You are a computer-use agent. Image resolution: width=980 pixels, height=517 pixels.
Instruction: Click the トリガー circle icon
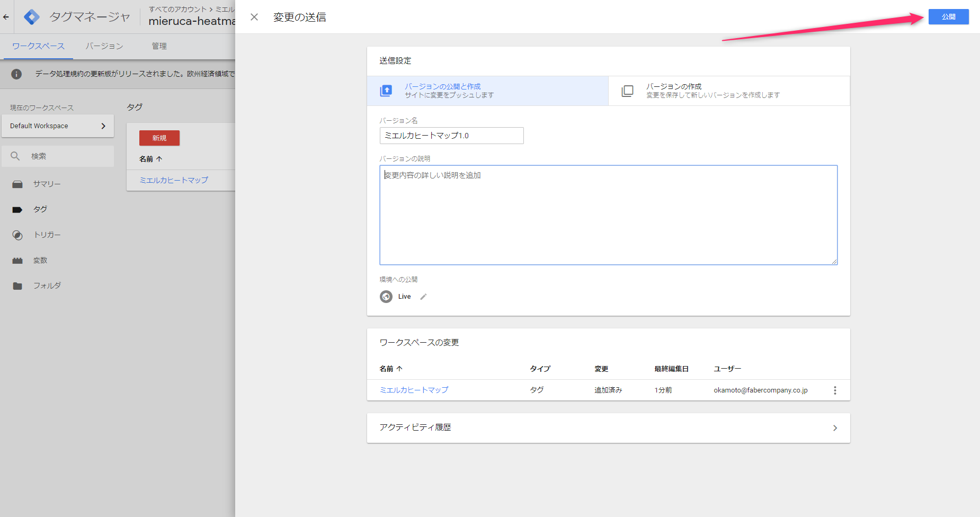(x=17, y=235)
